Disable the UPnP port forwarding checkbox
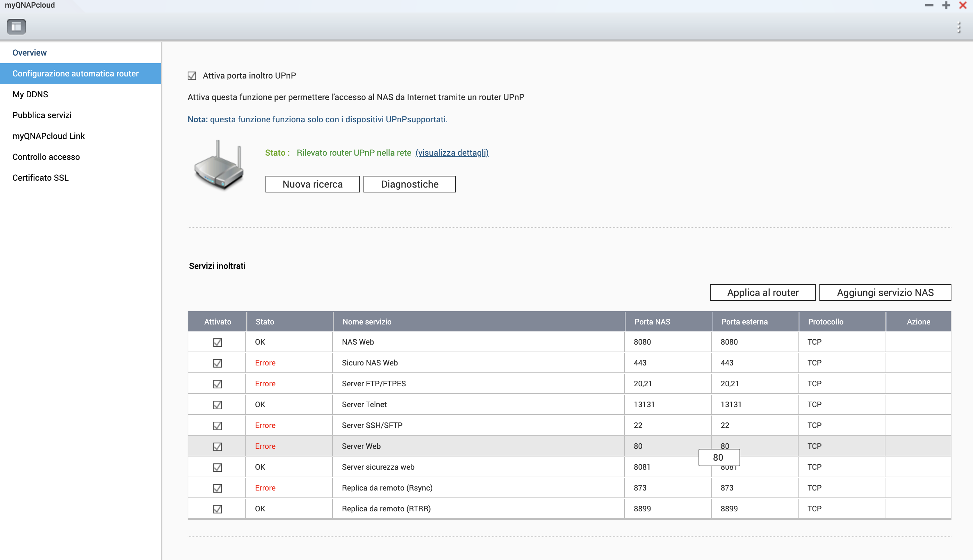The width and height of the screenshot is (973, 560). (191, 76)
